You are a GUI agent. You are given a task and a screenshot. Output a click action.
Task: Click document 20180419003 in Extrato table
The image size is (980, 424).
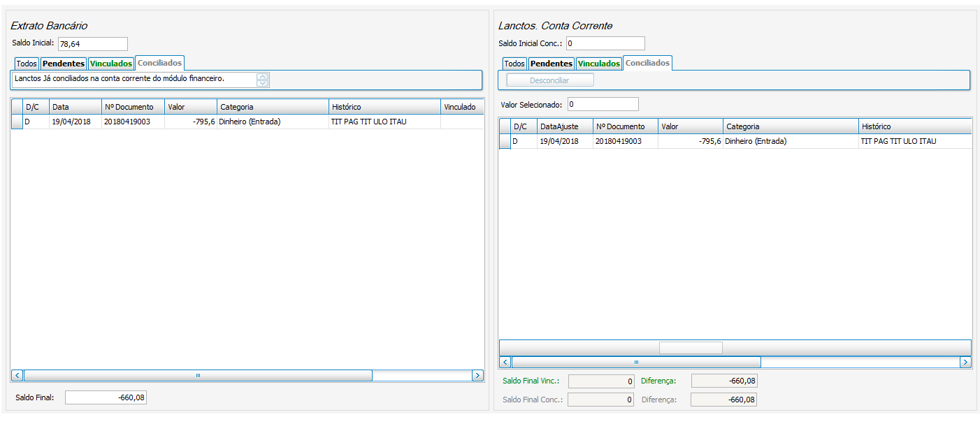click(127, 122)
